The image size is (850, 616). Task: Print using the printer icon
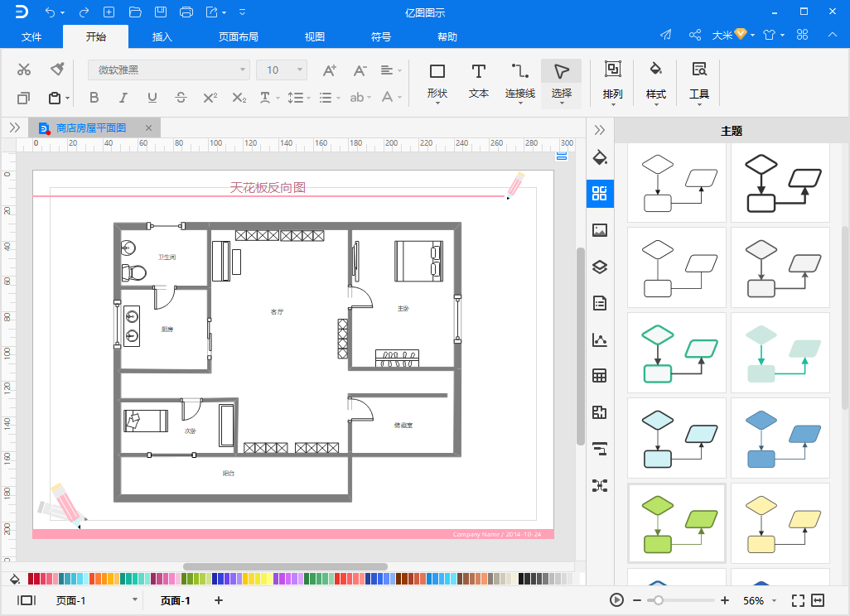click(186, 12)
